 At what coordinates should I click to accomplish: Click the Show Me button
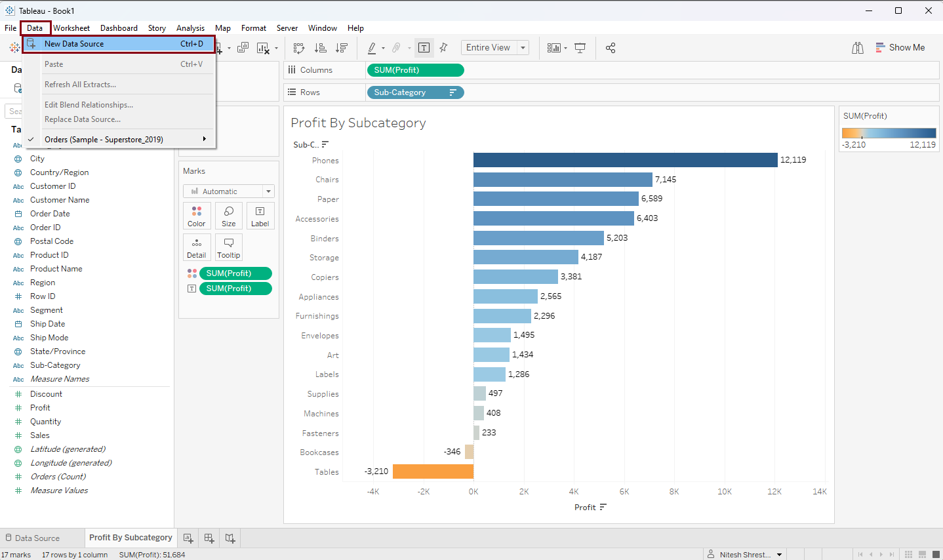pos(901,47)
